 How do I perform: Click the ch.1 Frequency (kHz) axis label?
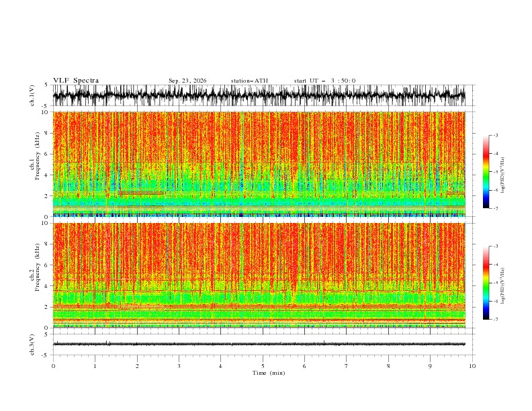click(x=35, y=165)
